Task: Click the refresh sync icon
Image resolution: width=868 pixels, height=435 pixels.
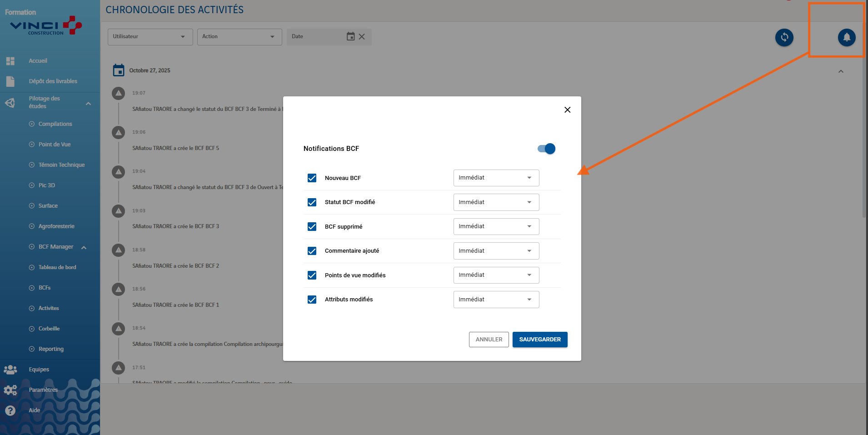Action: pyautogui.click(x=784, y=37)
